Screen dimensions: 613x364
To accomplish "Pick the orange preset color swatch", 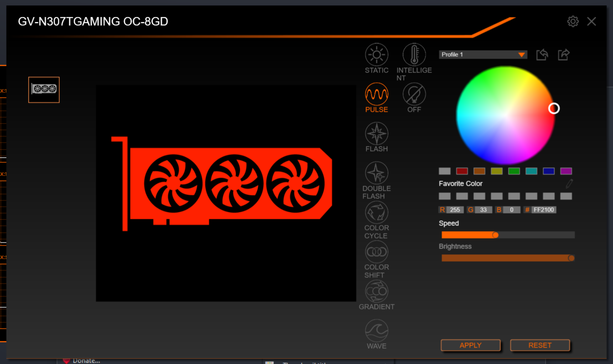I will coord(479,171).
